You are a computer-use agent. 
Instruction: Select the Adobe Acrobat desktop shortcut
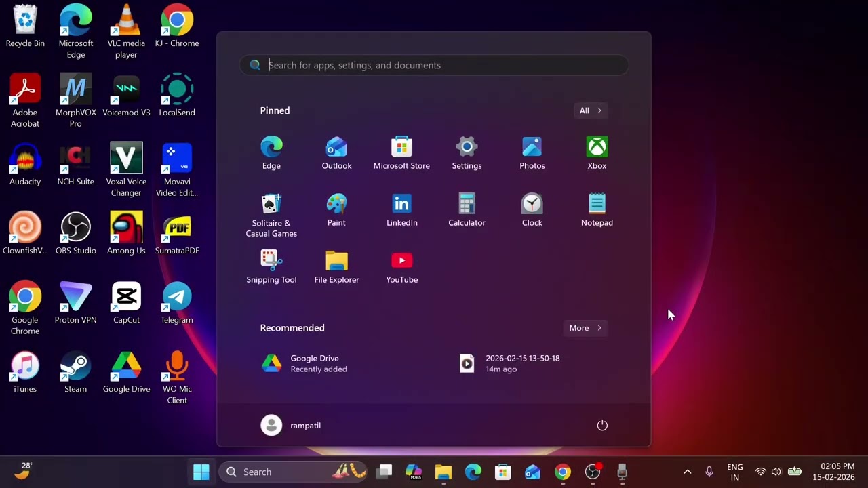pos(25,101)
